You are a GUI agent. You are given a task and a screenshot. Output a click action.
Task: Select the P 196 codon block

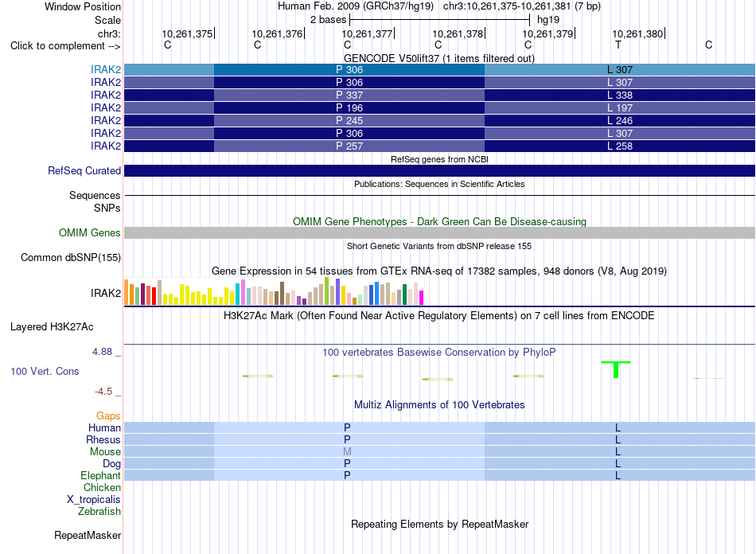(x=349, y=107)
